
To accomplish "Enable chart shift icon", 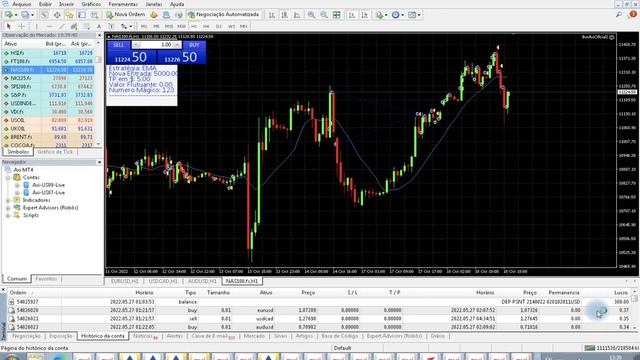I will [x=364, y=15].
